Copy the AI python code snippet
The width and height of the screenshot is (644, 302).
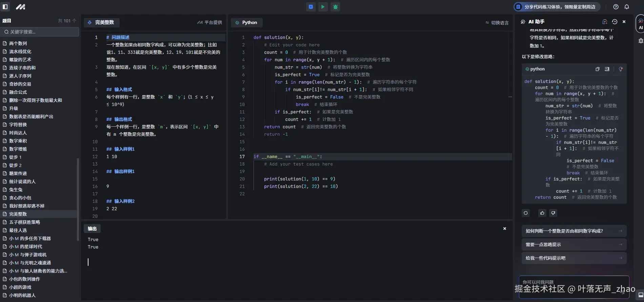[597, 69]
